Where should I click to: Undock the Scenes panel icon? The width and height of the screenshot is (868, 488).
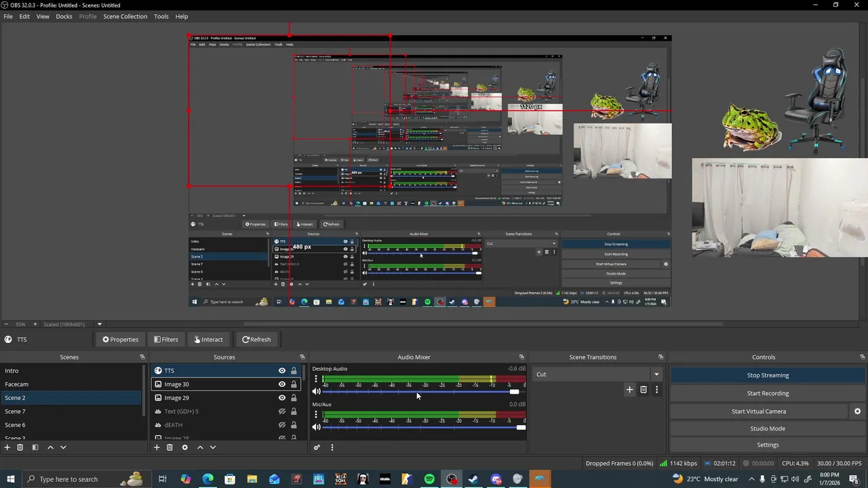coord(142,357)
